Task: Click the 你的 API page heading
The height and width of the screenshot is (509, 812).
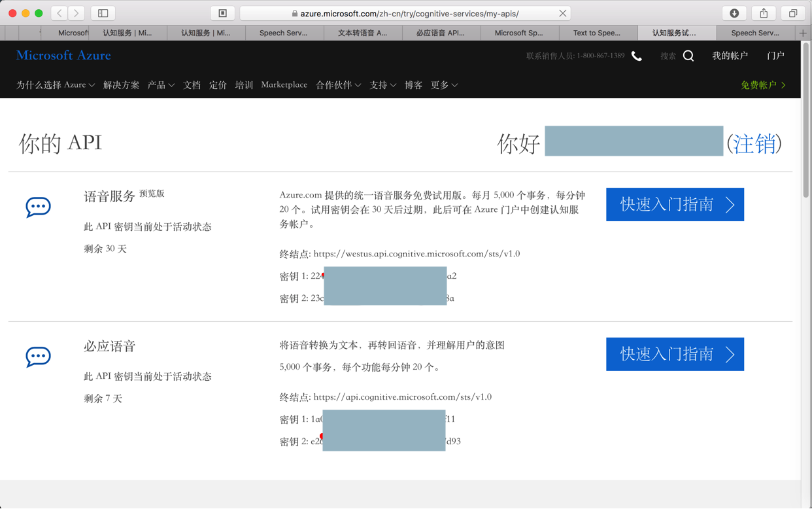Action: (60, 143)
